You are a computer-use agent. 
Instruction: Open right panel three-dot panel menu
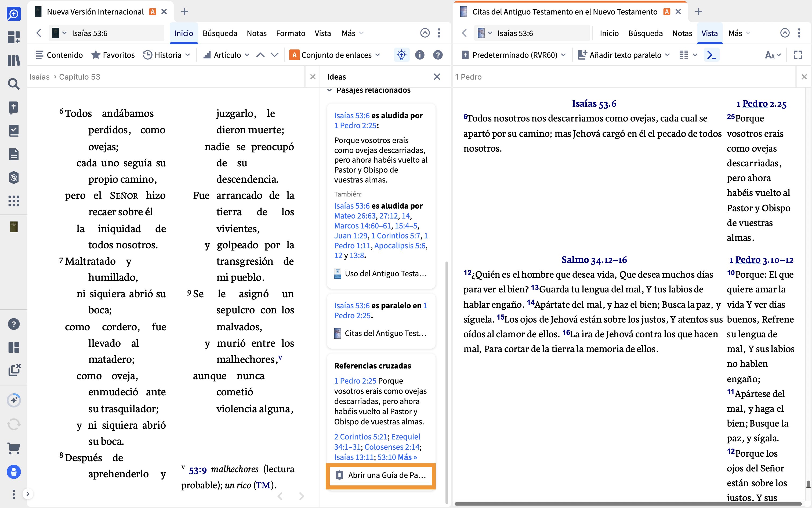click(799, 33)
